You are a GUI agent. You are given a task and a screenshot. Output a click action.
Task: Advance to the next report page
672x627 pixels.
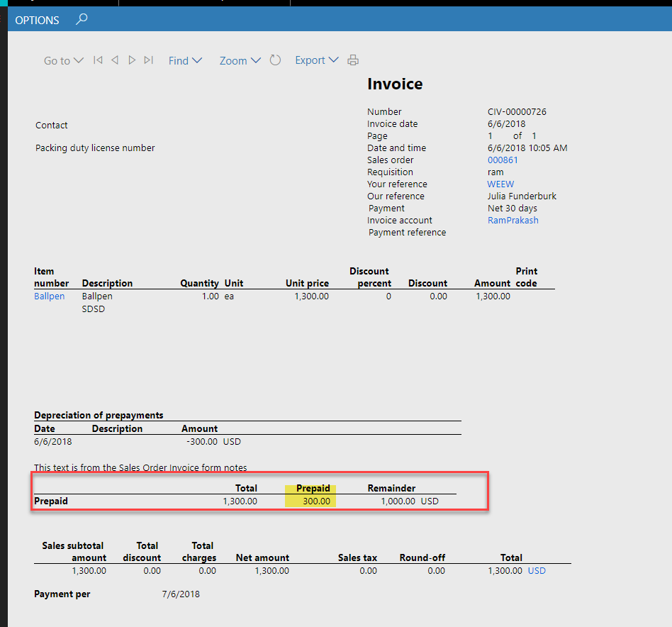point(132,60)
